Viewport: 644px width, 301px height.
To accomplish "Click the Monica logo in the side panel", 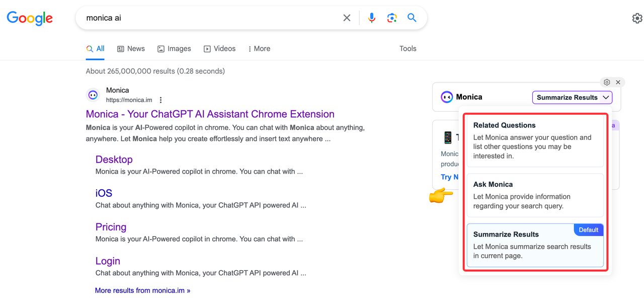I will [x=447, y=97].
